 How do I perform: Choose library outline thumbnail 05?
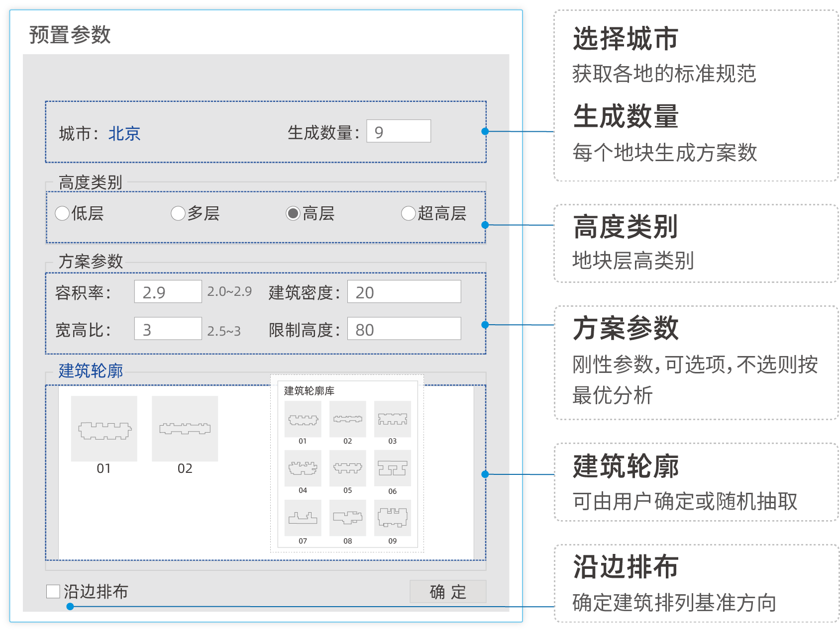pos(347,468)
